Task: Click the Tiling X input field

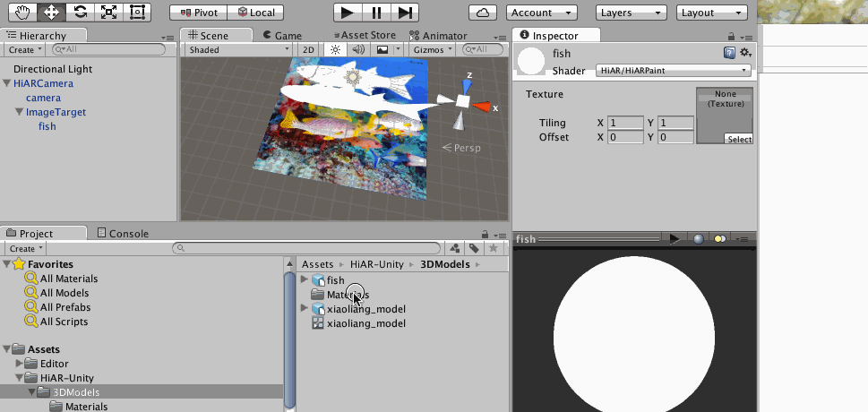Action: click(x=625, y=123)
